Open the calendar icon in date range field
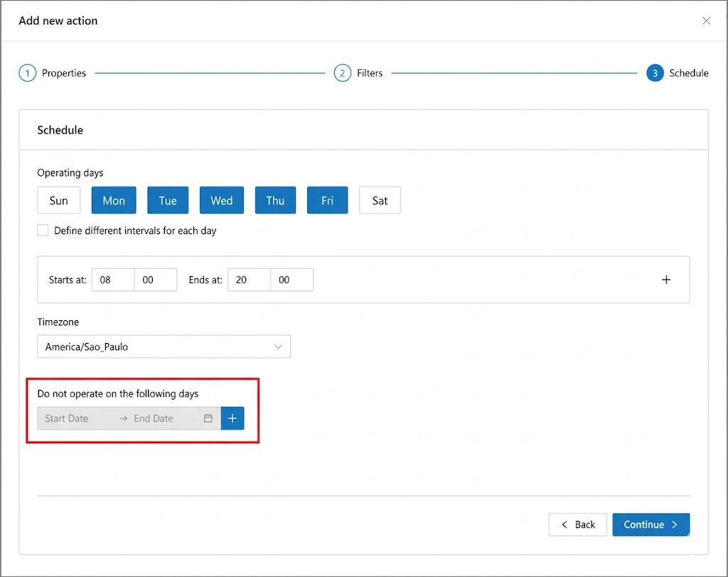The image size is (728, 577). tap(208, 418)
